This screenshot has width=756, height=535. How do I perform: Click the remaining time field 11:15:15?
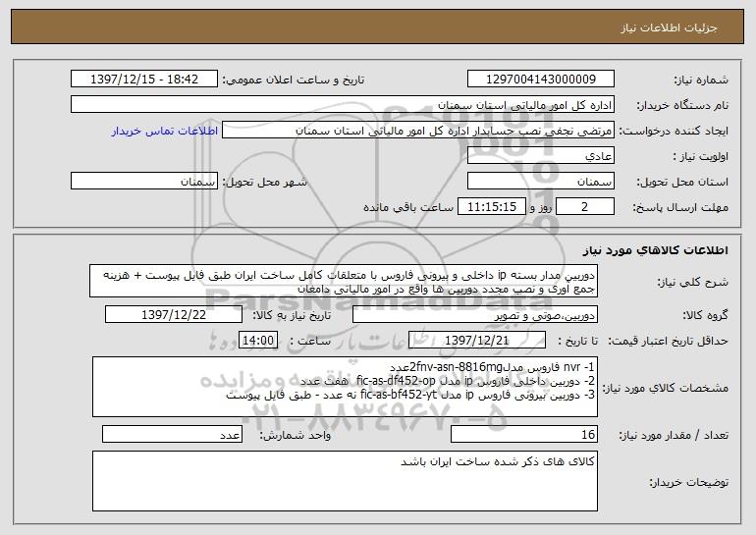point(491,206)
